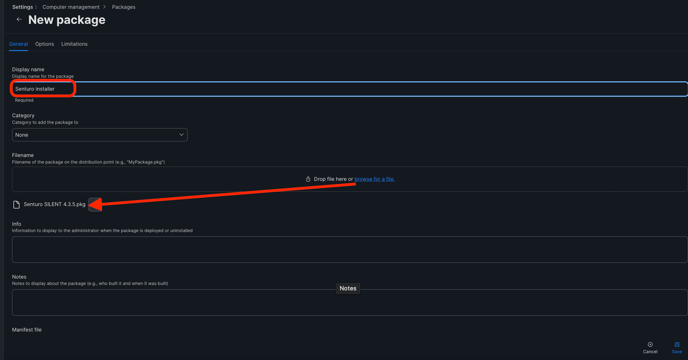Click the Manifest file label
This screenshot has height=360, width=688.
tap(27, 330)
